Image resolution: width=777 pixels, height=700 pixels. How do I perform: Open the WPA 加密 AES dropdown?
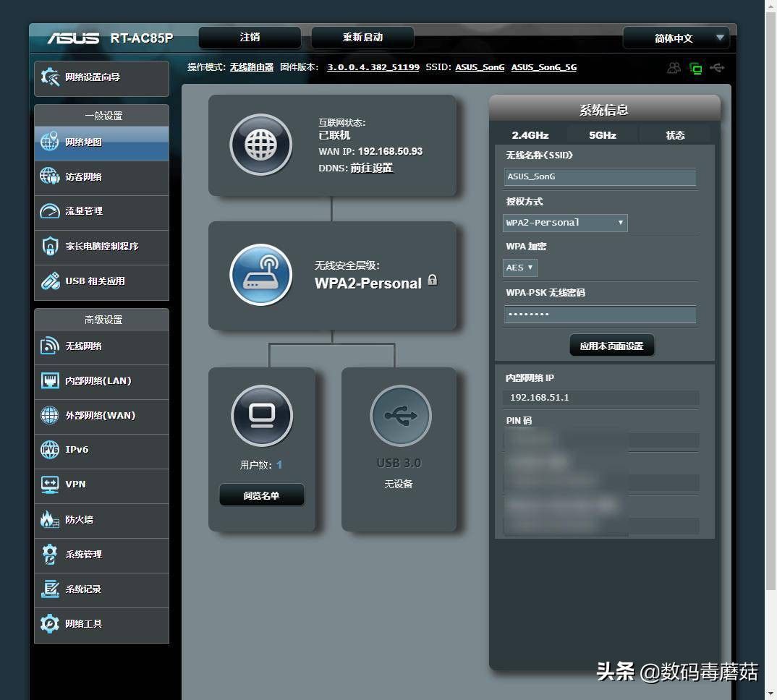tap(519, 268)
